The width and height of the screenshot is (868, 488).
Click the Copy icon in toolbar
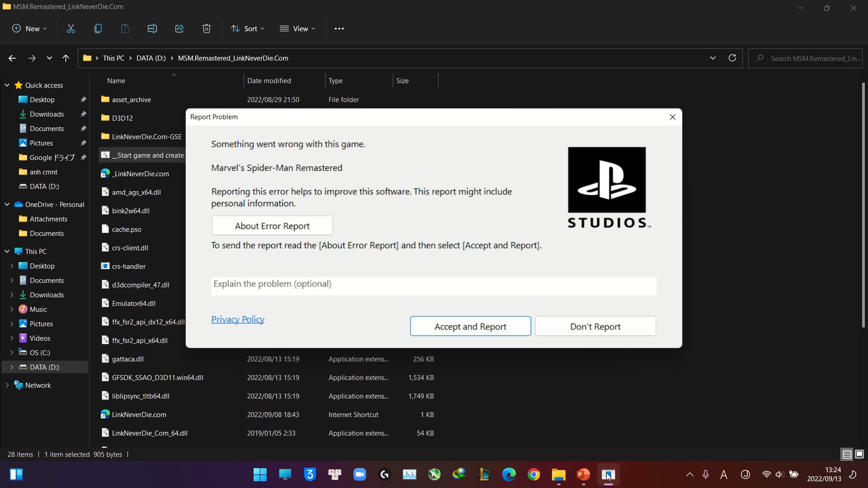98,28
